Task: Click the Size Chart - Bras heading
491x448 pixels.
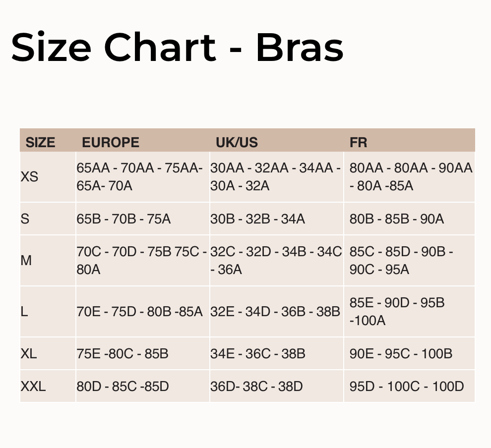Action: click(177, 48)
